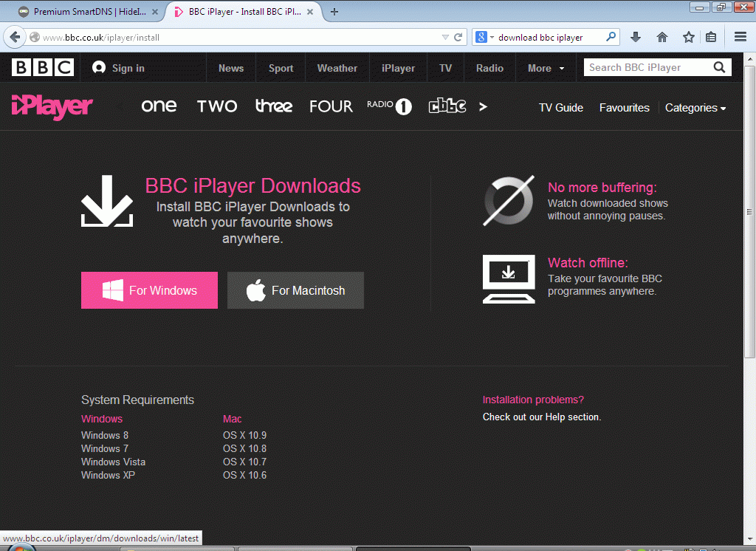Open the Help section link
Viewport: 756px width, 551px height.
tap(541, 417)
